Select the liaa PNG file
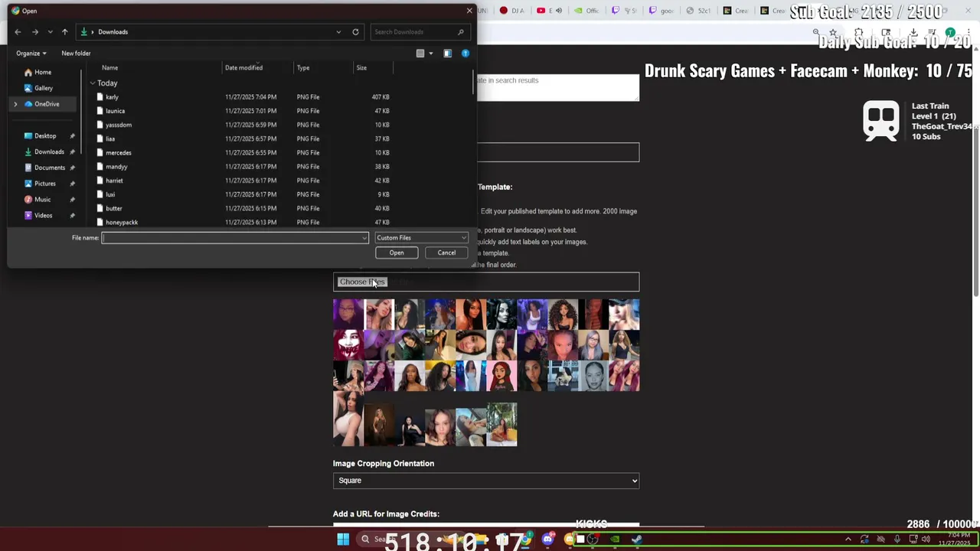The height and width of the screenshot is (551, 980). click(x=243, y=139)
